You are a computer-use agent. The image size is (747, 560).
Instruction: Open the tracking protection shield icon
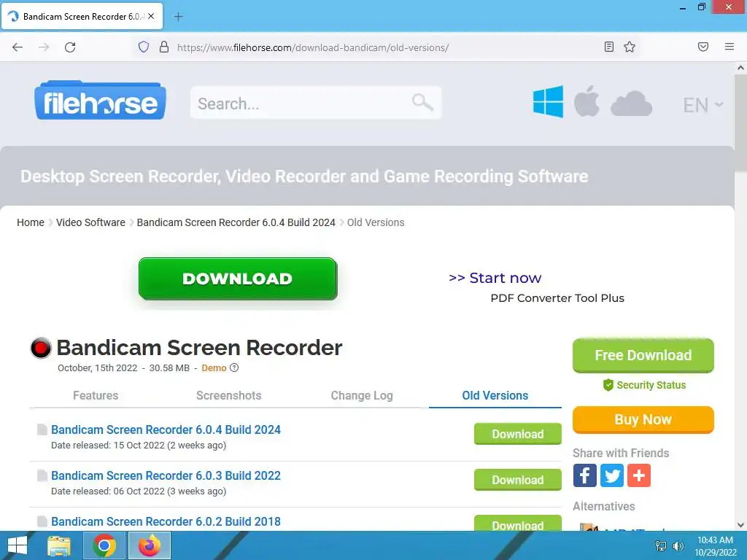(144, 47)
